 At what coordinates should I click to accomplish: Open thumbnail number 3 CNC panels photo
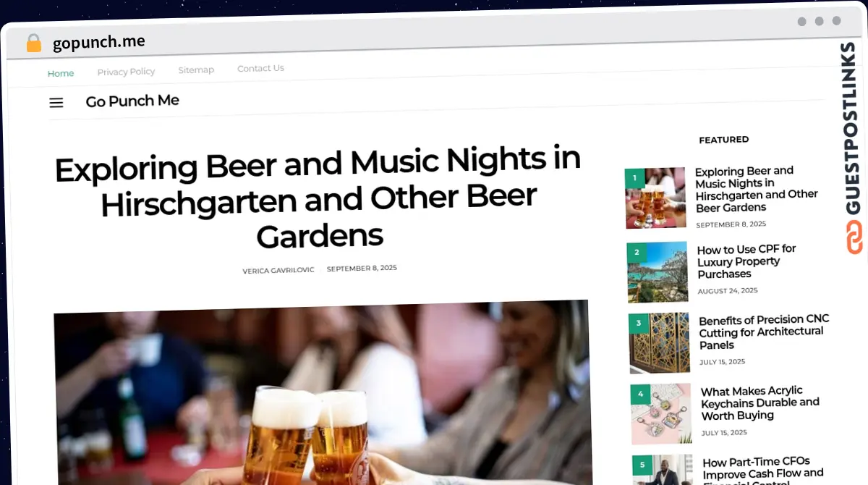659,342
